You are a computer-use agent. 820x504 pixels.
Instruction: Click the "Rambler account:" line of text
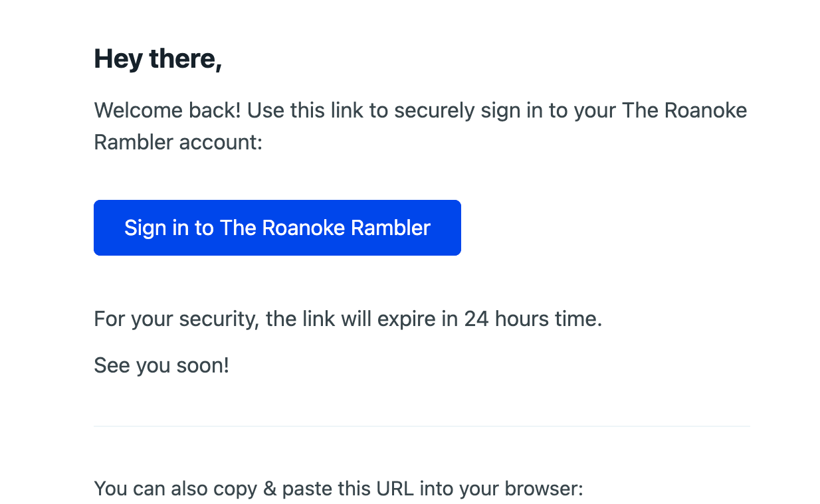(179, 141)
